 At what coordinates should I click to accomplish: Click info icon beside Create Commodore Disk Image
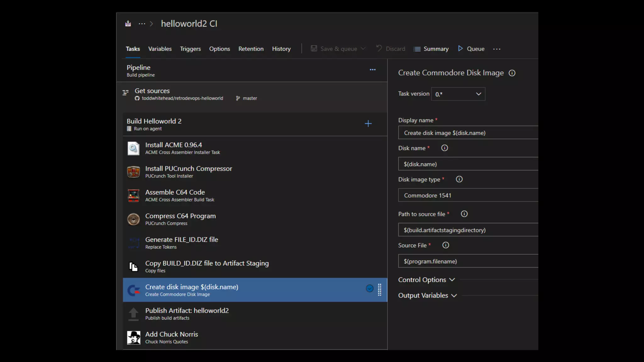tap(512, 73)
